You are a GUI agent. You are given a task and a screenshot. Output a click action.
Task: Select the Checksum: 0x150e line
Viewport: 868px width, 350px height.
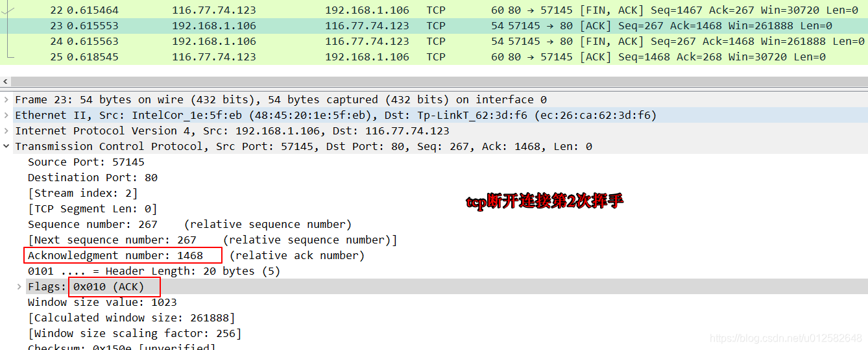coord(121,347)
